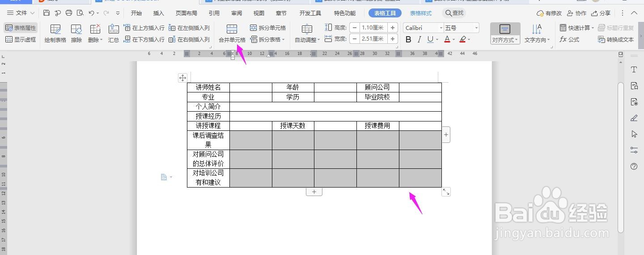This screenshot has height=255, width=644.
Task: Toggle italic formatting
Action: 419,39
